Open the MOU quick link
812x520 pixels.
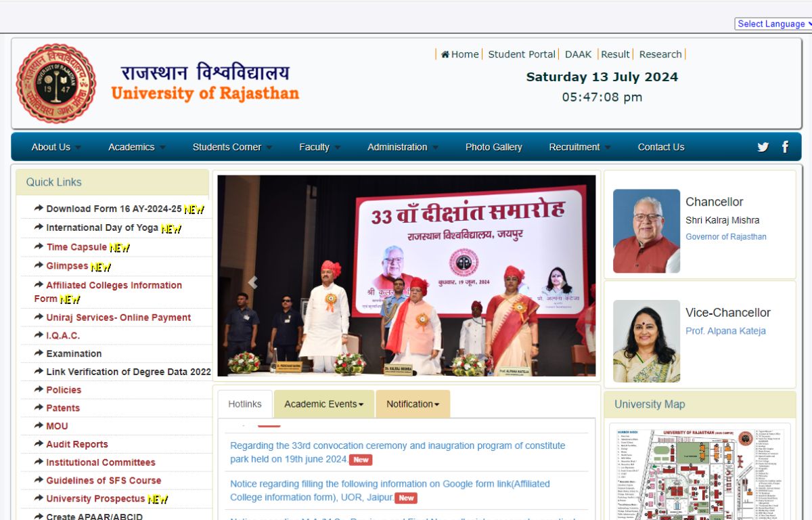pyautogui.click(x=57, y=426)
